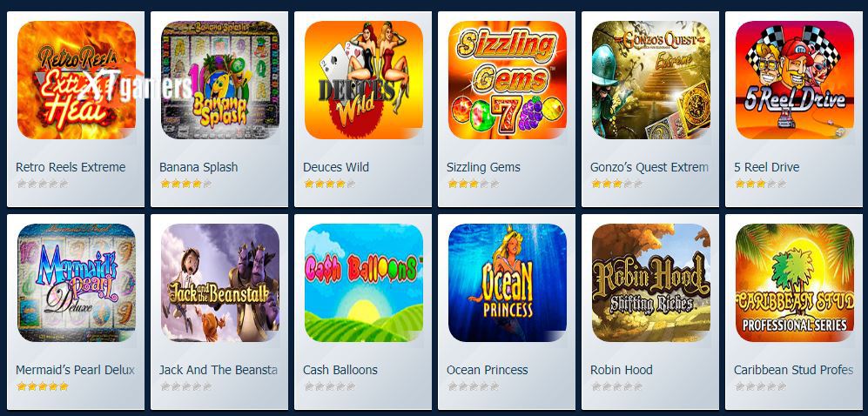Viewport: 868px width, 416px height.
Task: Open the Sizzling Gems title link
Action: 483,167
